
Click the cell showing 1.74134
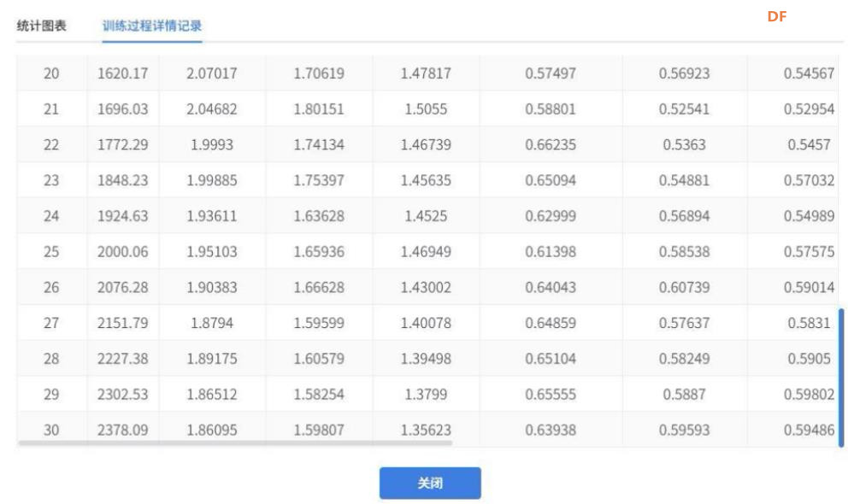319,144
